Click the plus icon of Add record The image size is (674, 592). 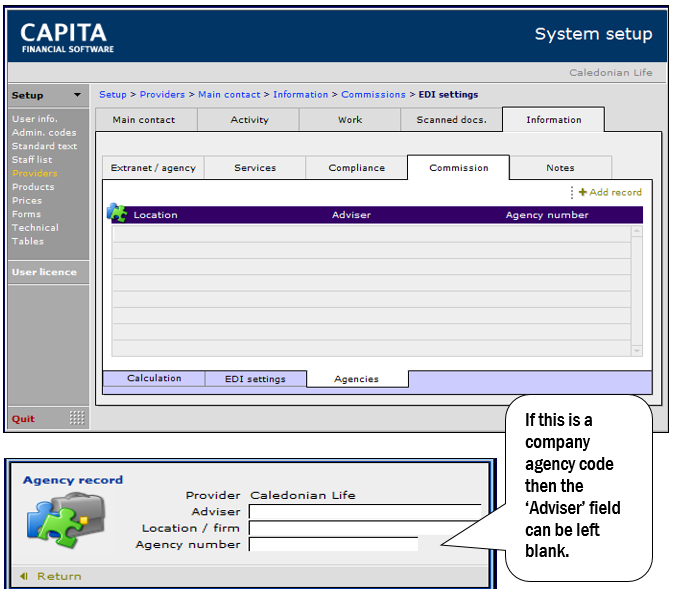pos(582,192)
